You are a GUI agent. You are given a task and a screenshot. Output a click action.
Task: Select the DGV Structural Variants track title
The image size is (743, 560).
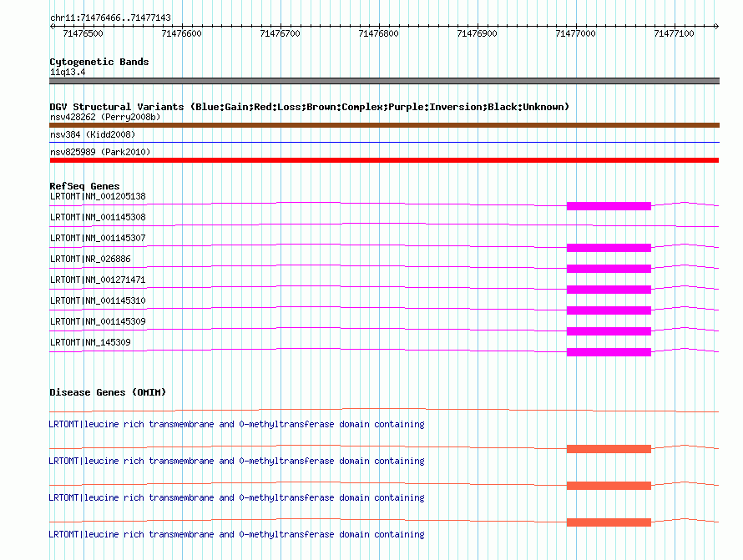310,107
